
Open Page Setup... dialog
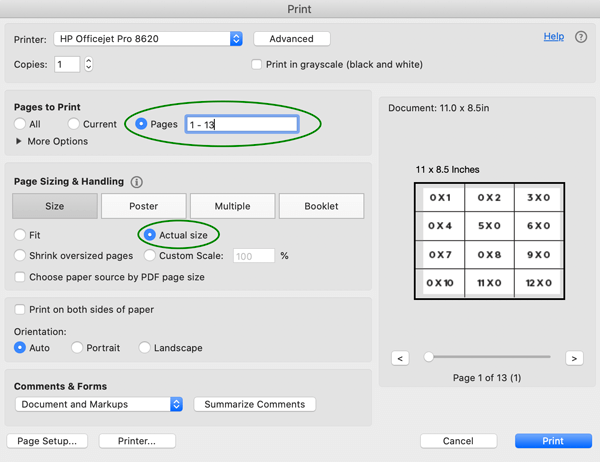47,441
